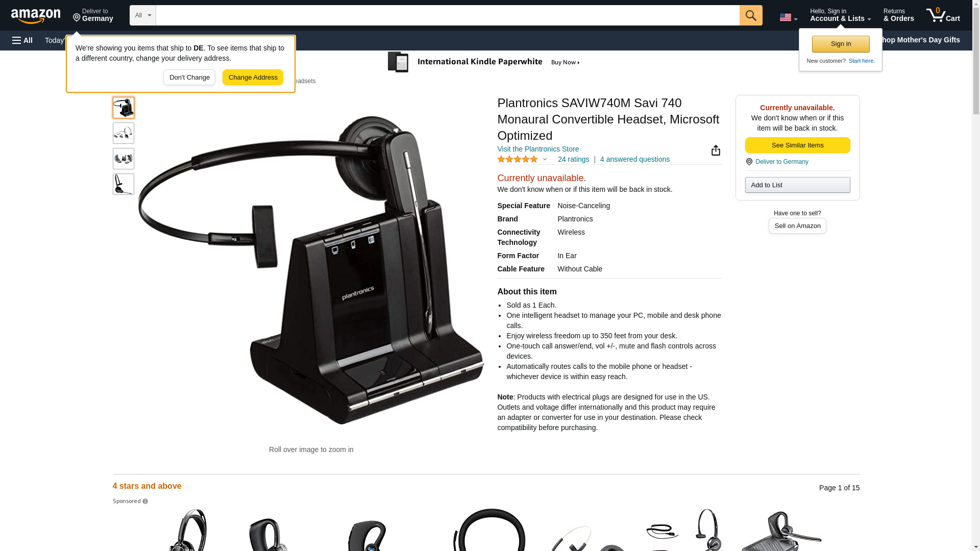Screen dimensions: 980x551
Task: Expand the rating breakdown chevron beside the stars
Action: [545, 159]
